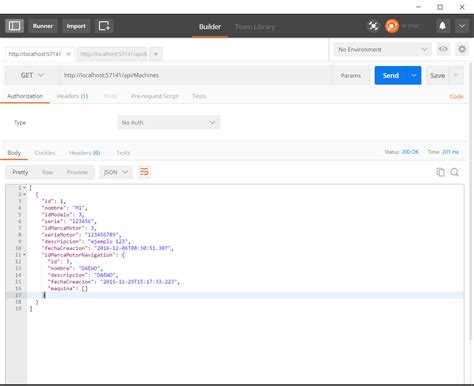Screen dimensions: 474x386
Task: Open the response Headers (6) tab
Action: [x=85, y=153]
